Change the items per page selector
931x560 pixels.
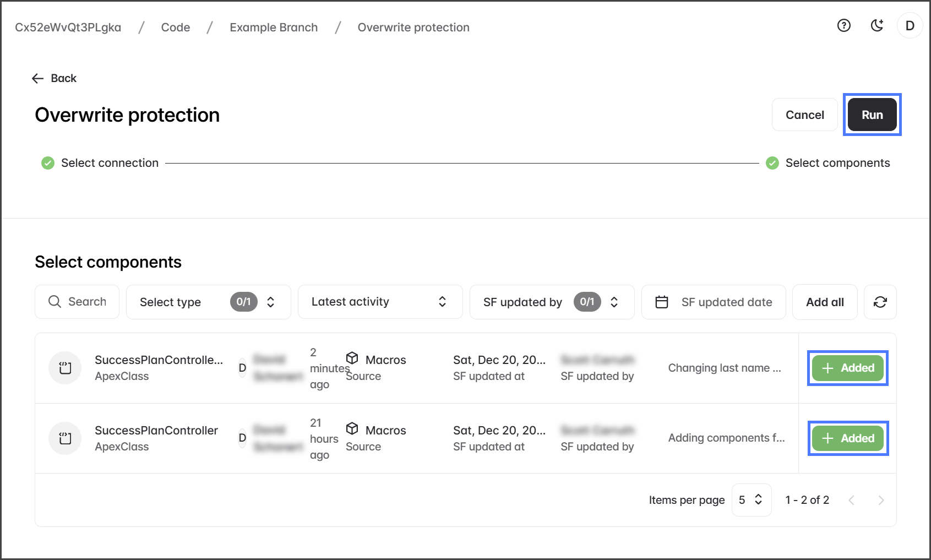click(x=751, y=500)
